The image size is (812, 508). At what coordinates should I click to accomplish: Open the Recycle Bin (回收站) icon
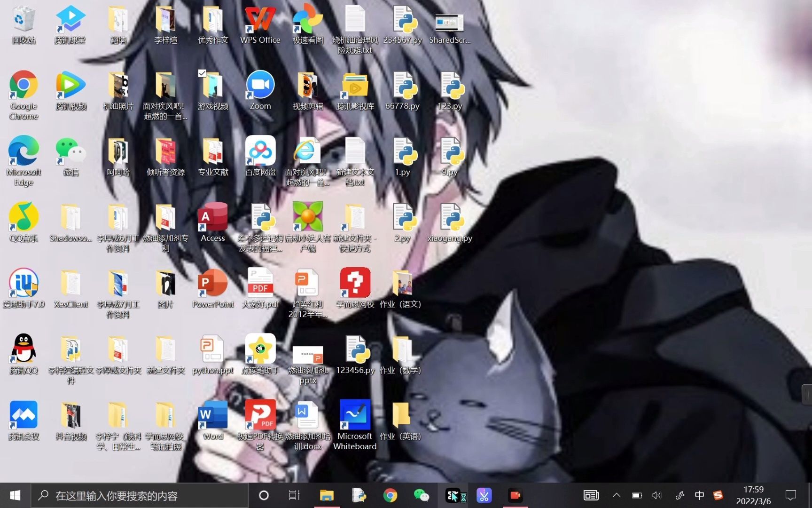click(23, 24)
